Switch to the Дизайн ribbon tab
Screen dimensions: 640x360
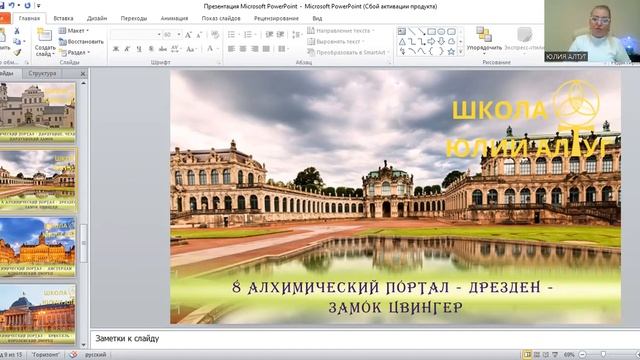pyautogui.click(x=97, y=18)
